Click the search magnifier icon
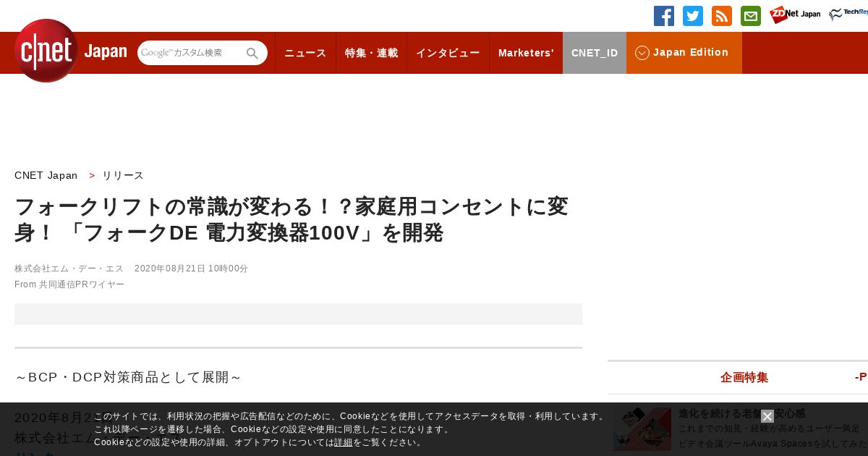This screenshot has height=456, width=868. pos(252,54)
